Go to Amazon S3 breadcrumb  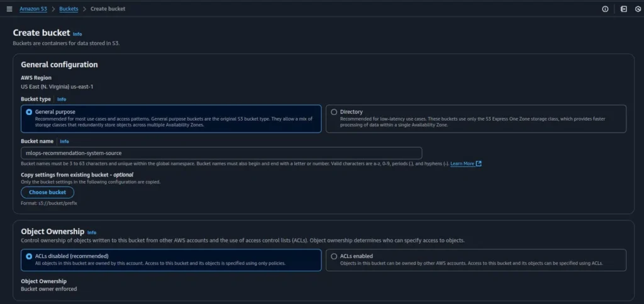(x=33, y=9)
